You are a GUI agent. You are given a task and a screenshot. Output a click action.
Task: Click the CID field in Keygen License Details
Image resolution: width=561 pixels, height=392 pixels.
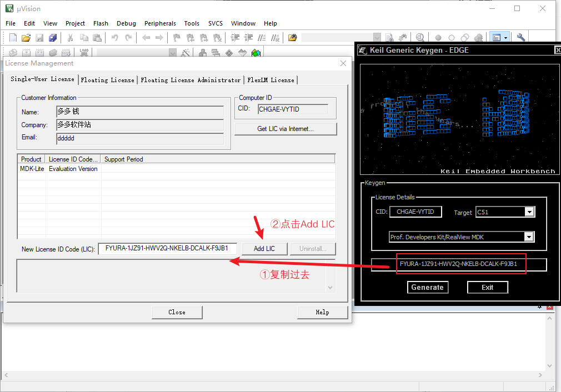click(x=415, y=212)
